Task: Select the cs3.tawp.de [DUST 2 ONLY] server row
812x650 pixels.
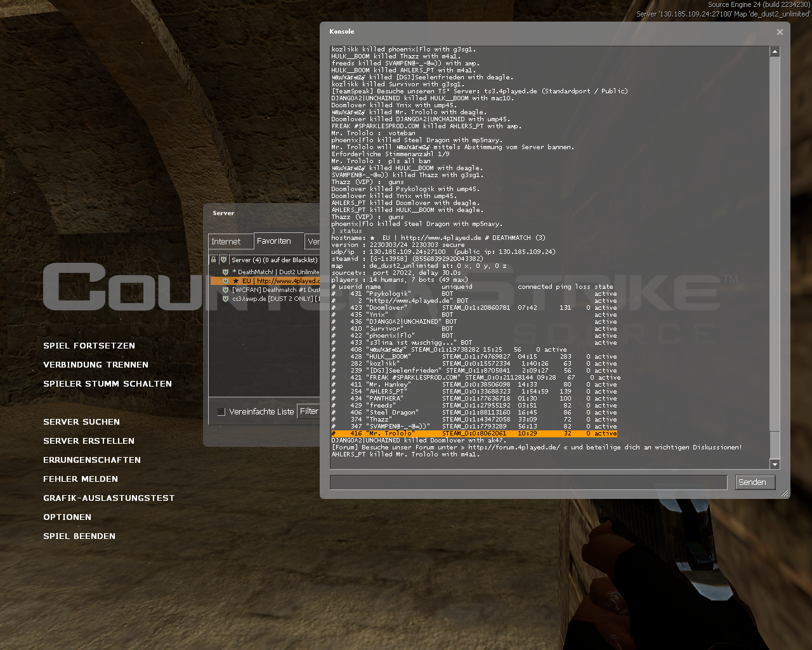Action: pos(265,298)
